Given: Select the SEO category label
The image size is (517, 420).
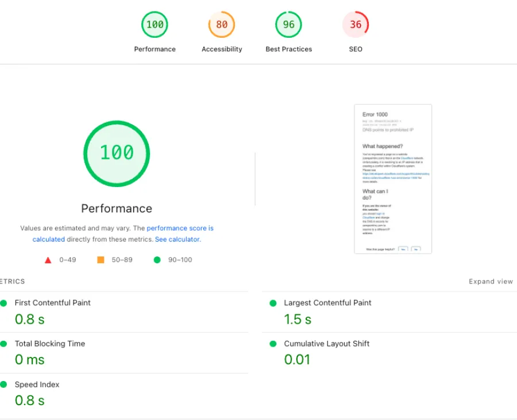Looking at the screenshot, I should (356, 49).
